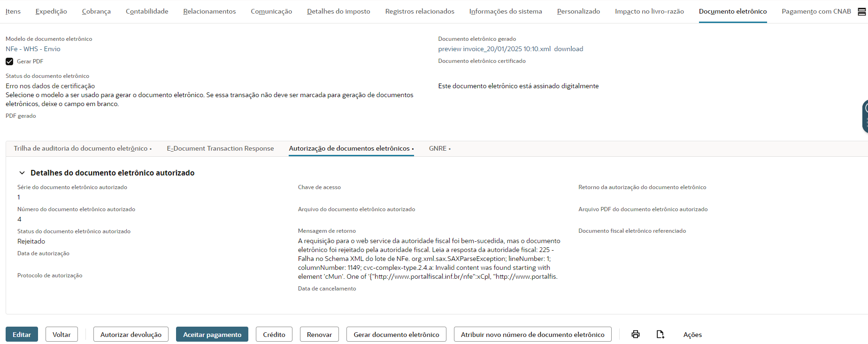This screenshot has width=868, height=344.
Task: Select the E-Document Transaction Response subtab
Action: click(220, 148)
